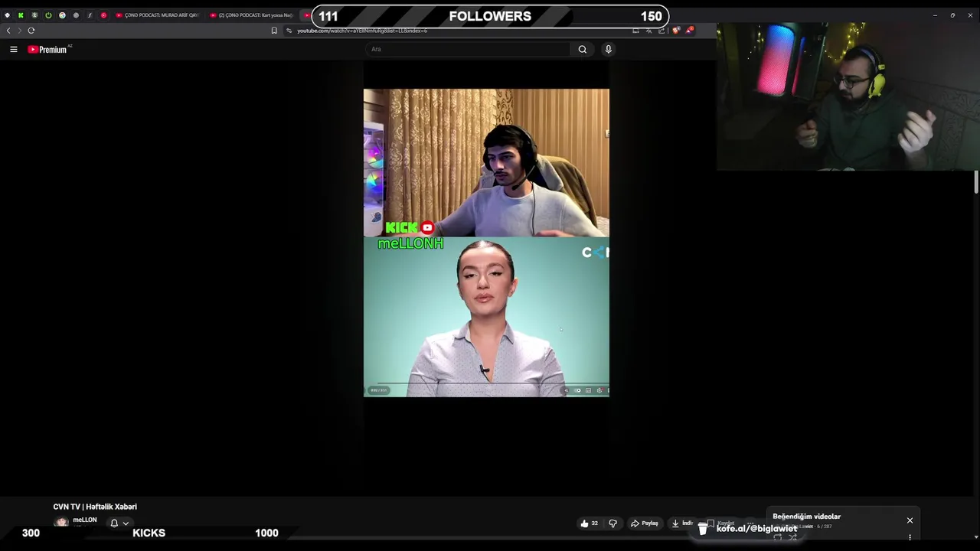Click the YouTube search magnifier button
980x551 pixels.
(583, 49)
